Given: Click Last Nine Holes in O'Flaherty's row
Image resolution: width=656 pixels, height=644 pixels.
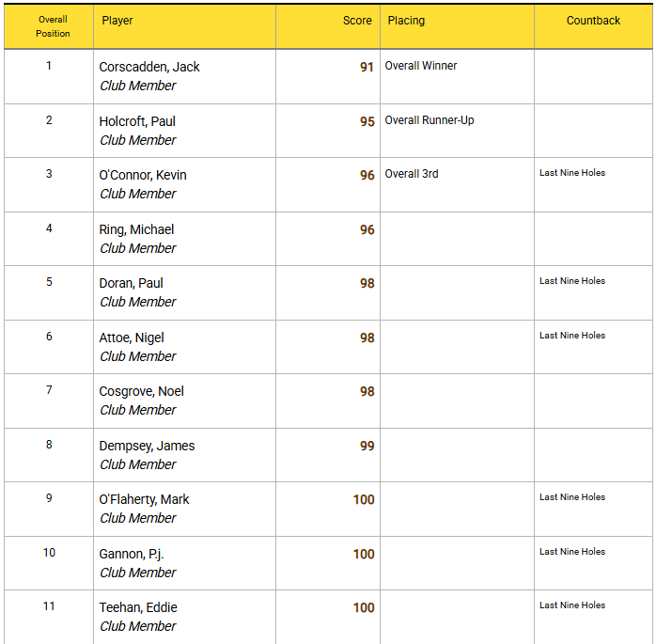Looking at the screenshot, I should coord(572,497).
